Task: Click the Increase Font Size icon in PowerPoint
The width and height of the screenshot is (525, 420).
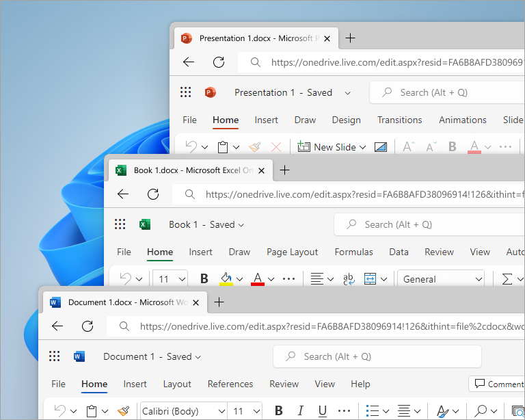Action: point(408,147)
